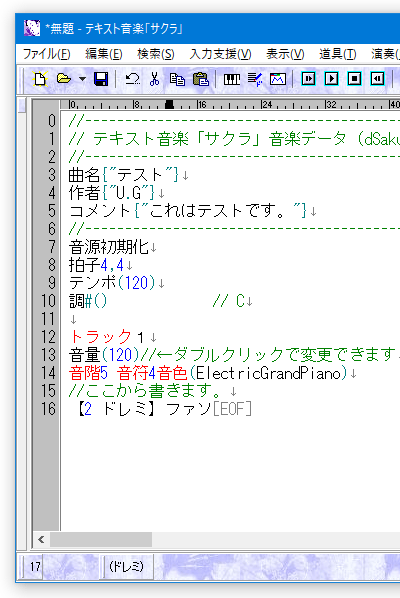The height and width of the screenshot is (598, 400).
Task: Click the 曲名 line with テスト
Action: tap(129, 175)
